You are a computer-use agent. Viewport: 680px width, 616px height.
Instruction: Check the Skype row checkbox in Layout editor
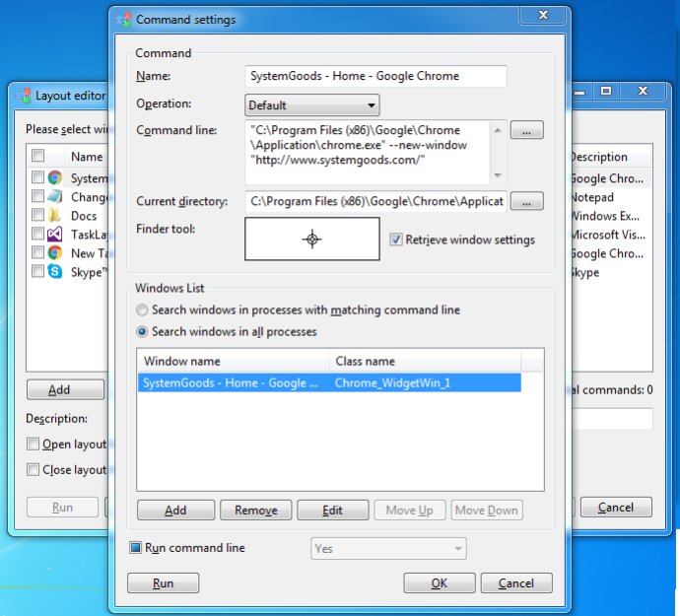(38, 271)
